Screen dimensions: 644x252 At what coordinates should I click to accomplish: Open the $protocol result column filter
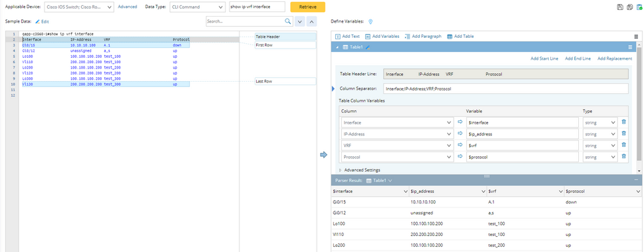(x=638, y=191)
